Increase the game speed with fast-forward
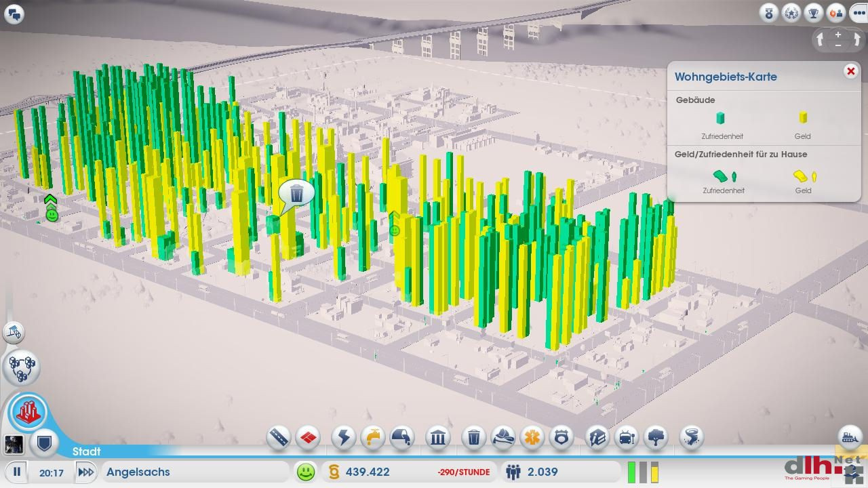The height and width of the screenshot is (488, 868). 85,472
